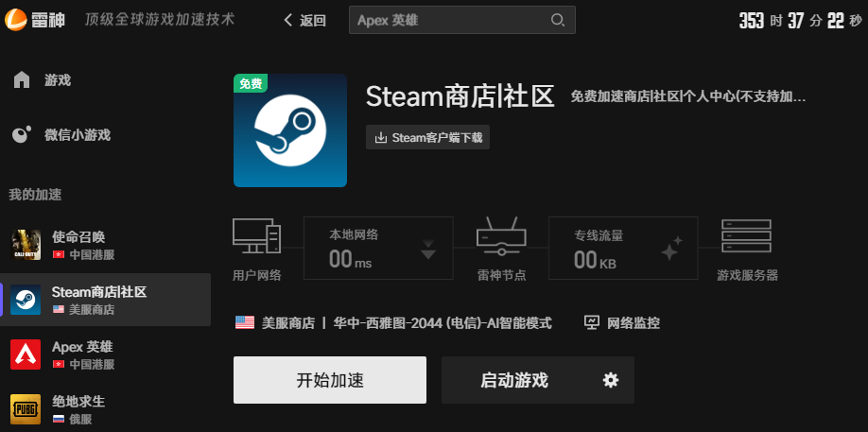Click the sparkle icon in 专线流量

coord(672,249)
